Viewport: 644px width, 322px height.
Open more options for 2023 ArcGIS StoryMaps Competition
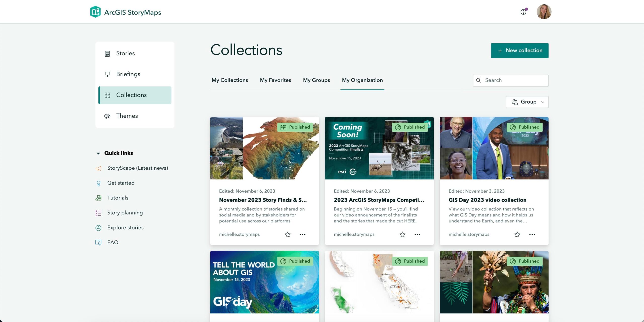[x=417, y=235]
